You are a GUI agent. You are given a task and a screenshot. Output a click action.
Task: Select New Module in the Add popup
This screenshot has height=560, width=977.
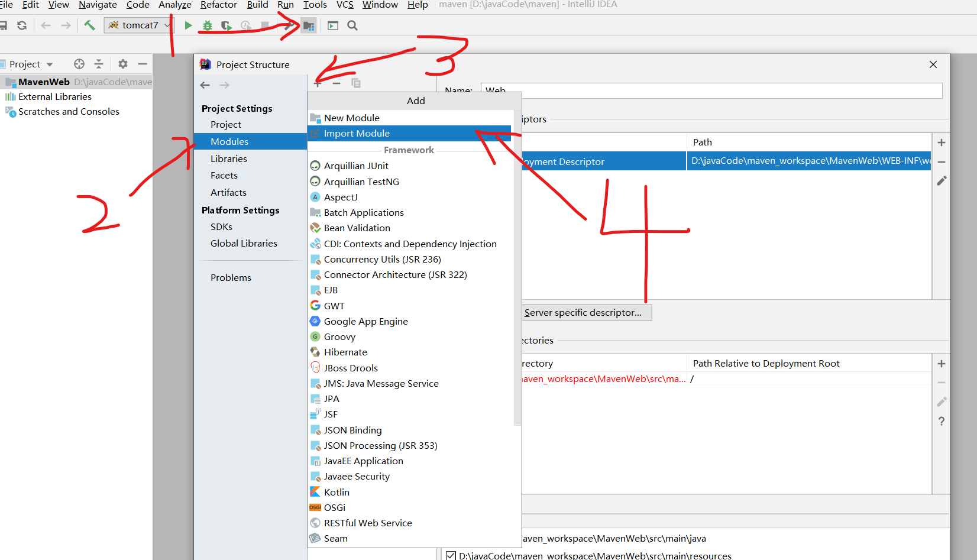[x=409, y=118]
